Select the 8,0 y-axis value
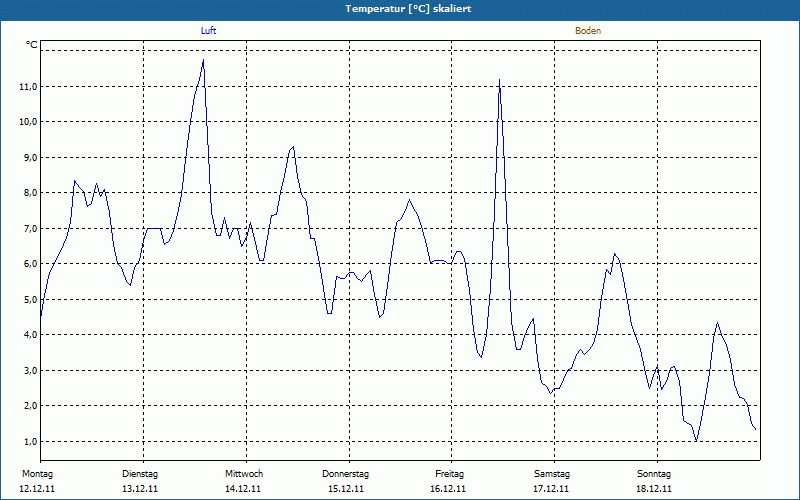The height and width of the screenshot is (500, 800). [30, 193]
